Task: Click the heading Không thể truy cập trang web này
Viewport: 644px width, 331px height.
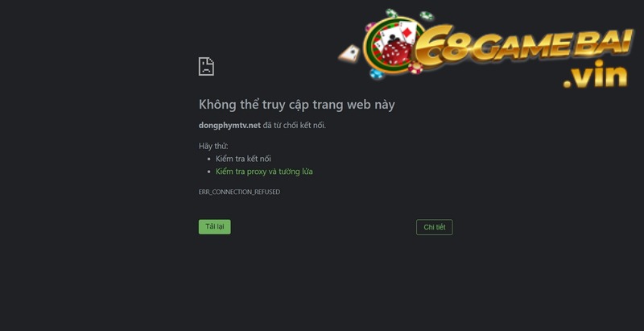Action: tap(296, 105)
